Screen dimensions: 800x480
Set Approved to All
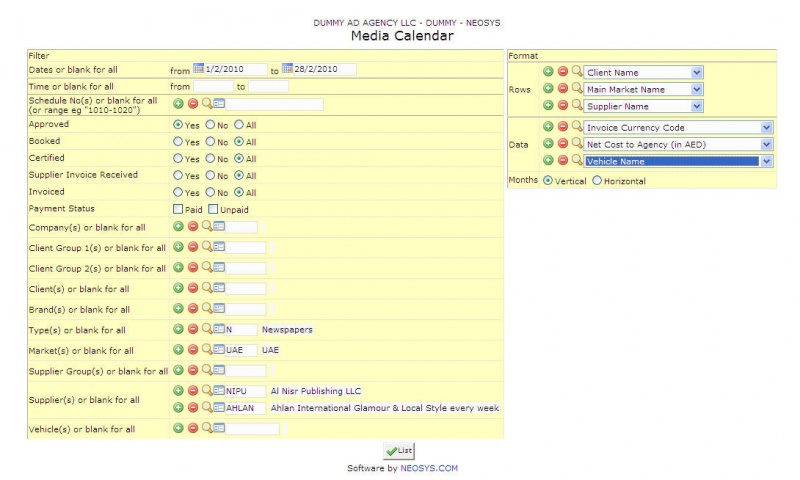coord(239,124)
